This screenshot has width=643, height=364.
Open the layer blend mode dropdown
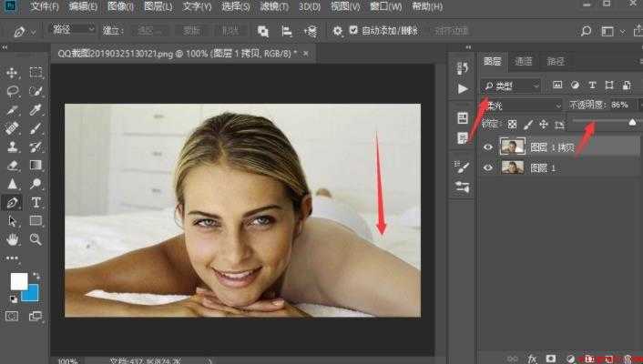(522, 106)
